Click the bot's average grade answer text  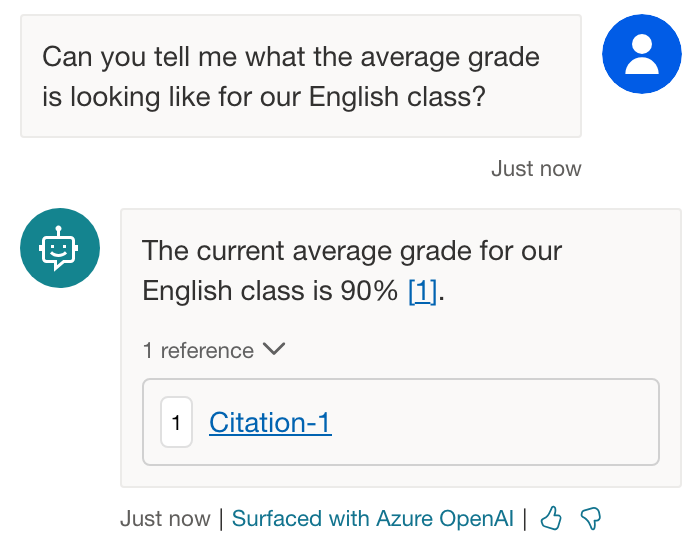350,270
